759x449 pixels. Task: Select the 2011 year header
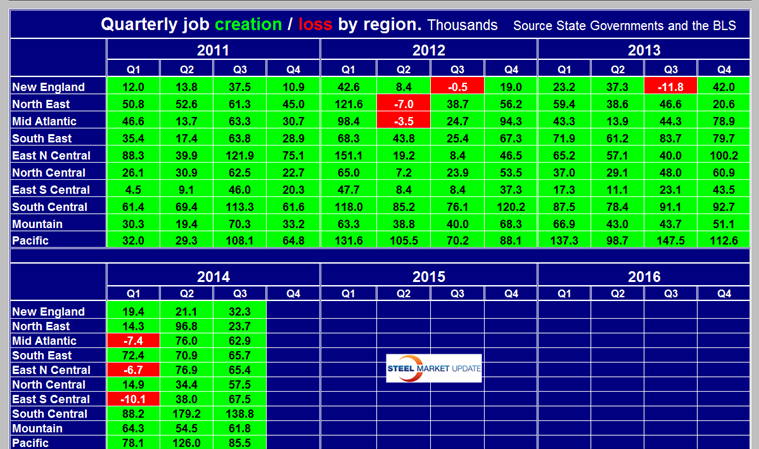211,49
